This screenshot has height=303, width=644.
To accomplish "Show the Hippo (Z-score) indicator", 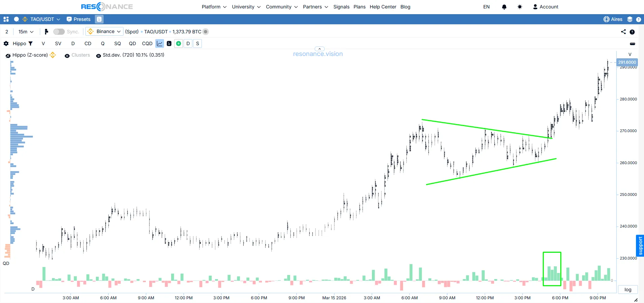I will click(8, 56).
